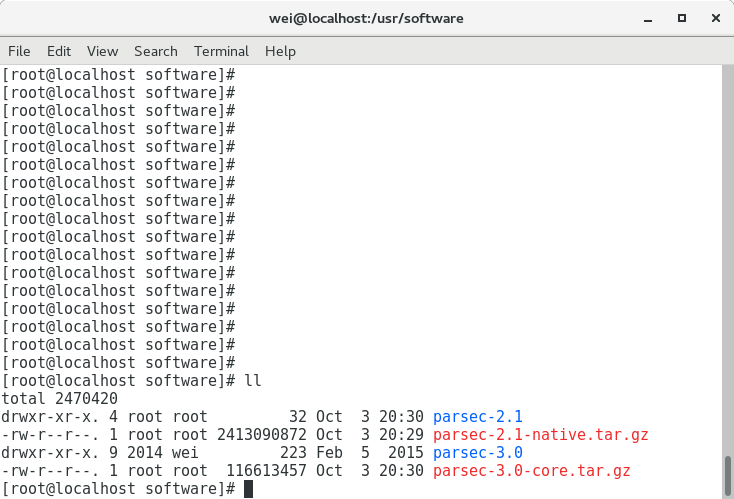This screenshot has height=499, width=734.
Task: Open the Search menu
Action: click(x=156, y=51)
